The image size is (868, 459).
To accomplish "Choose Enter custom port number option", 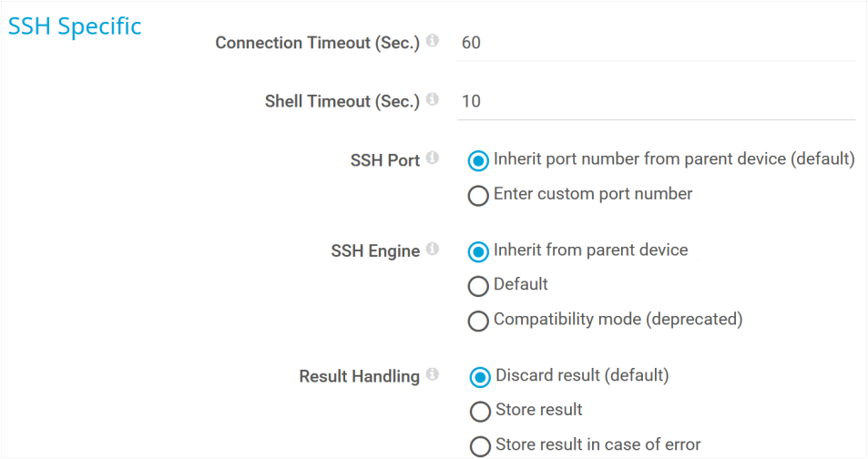I will coord(478,196).
